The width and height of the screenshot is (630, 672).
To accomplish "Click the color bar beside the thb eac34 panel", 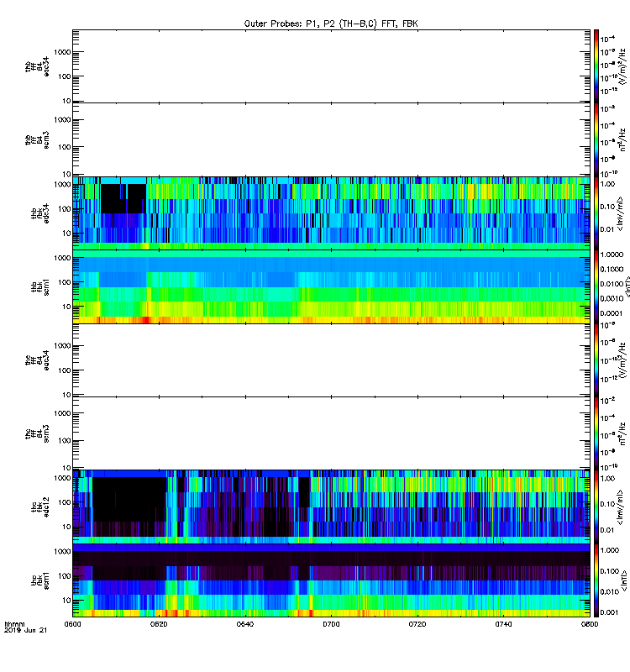I will click(x=596, y=66).
